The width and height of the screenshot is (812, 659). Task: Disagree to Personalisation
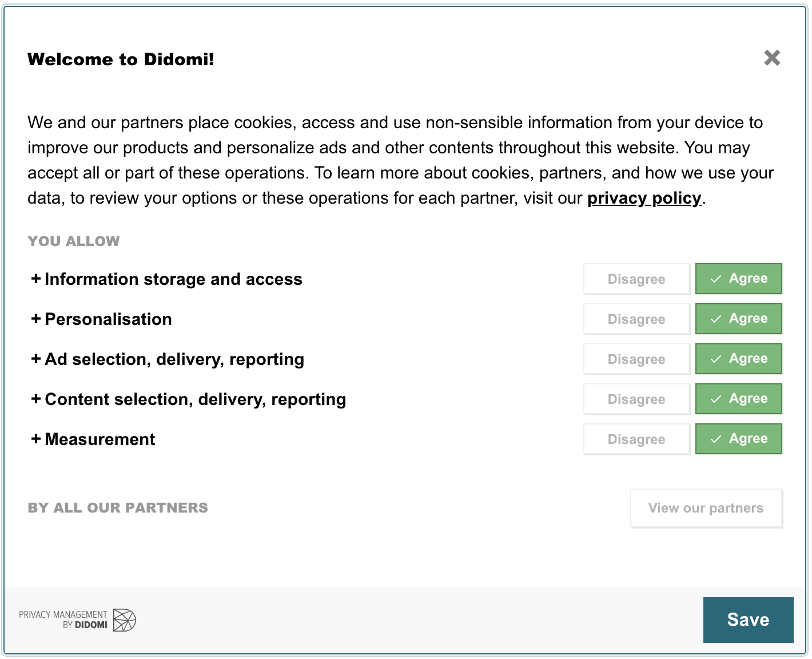(x=636, y=319)
